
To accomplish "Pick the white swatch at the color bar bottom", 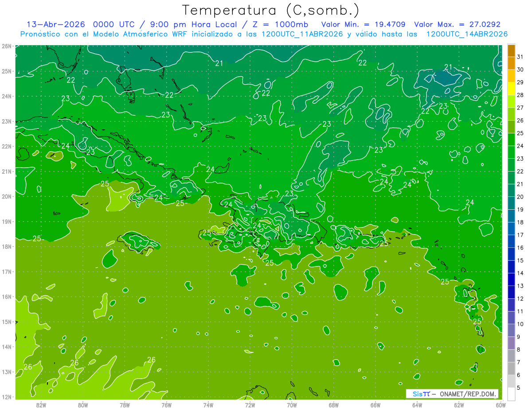I will click(511, 394).
